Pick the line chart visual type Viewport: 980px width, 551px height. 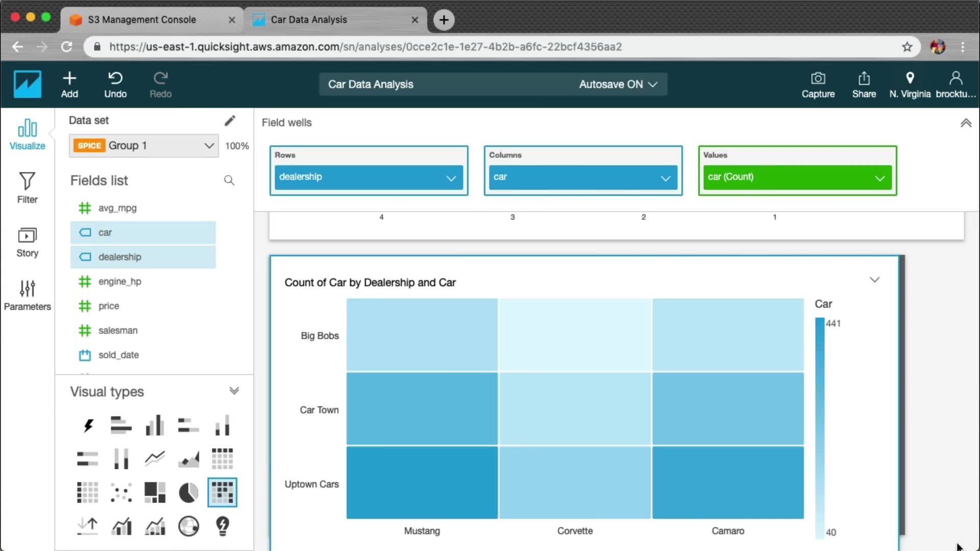click(155, 459)
